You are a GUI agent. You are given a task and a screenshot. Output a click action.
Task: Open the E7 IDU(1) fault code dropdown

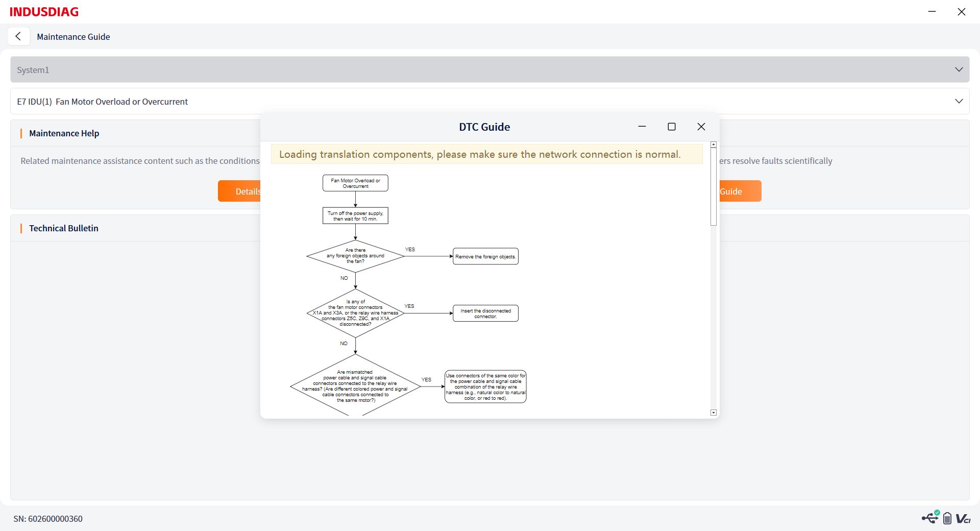tap(490, 101)
